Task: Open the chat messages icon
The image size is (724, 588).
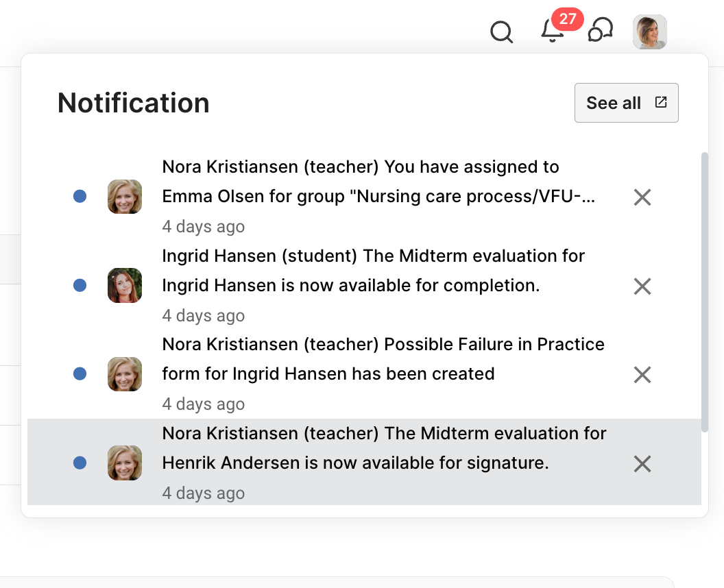Action: 601,31
